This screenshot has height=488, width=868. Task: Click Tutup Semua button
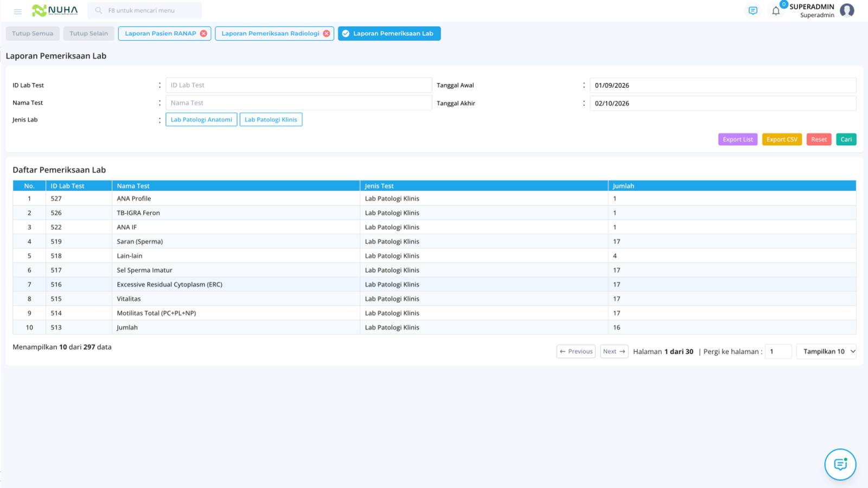click(x=33, y=34)
